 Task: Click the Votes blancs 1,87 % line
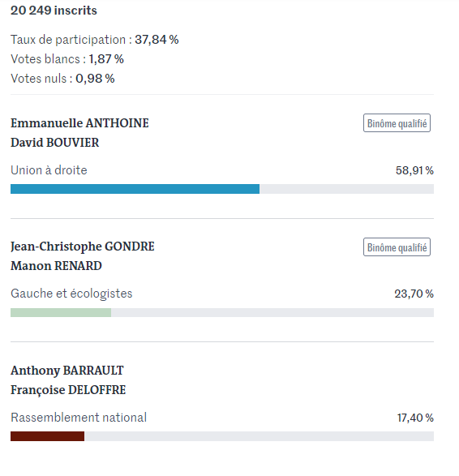click(67, 59)
